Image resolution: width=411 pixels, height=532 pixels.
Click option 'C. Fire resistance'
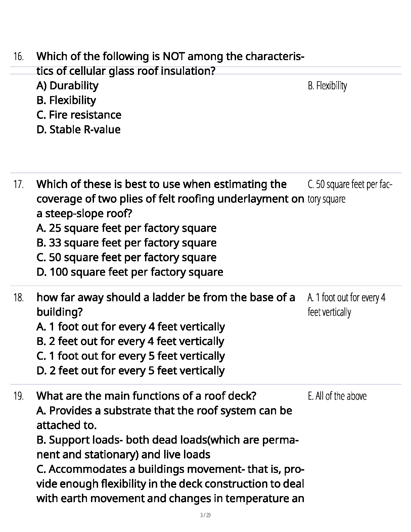[x=79, y=115]
